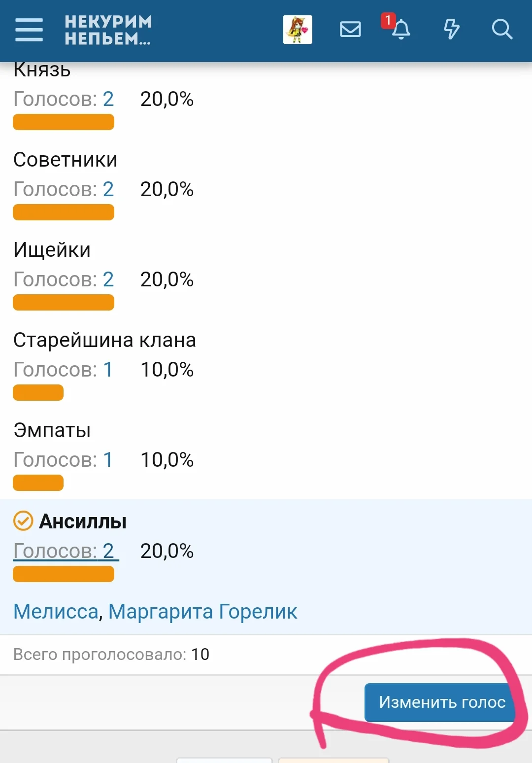Open the user avatar account menu
The image size is (532, 763).
click(298, 30)
